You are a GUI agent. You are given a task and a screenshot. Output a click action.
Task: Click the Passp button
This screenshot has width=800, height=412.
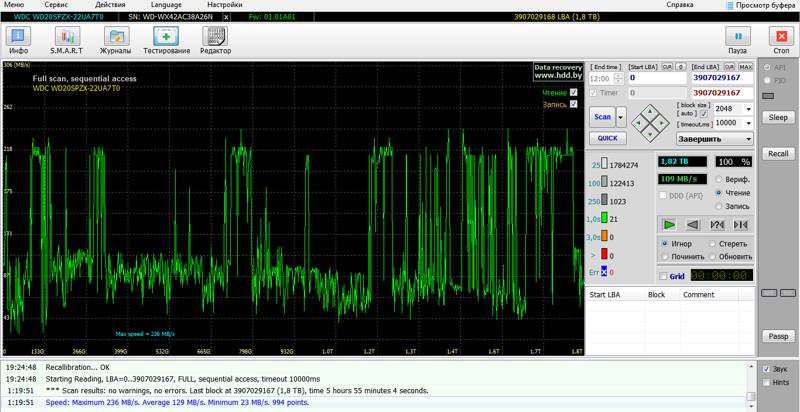pos(778,337)
